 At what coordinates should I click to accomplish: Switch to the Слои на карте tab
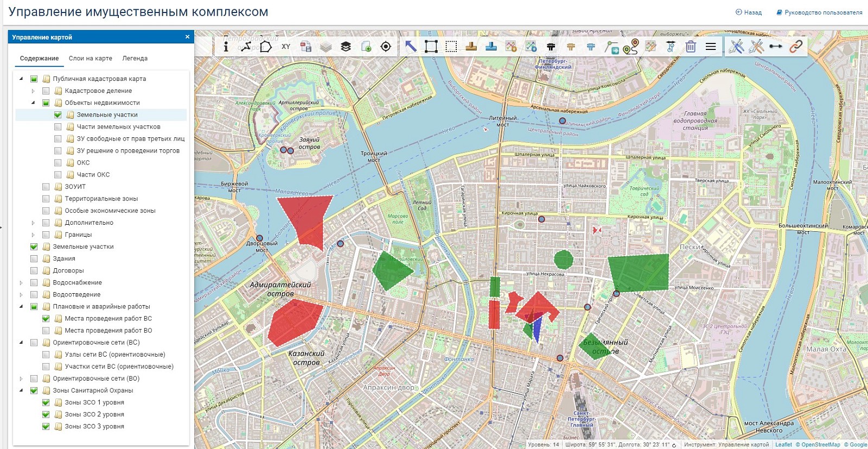pos(91,58)
